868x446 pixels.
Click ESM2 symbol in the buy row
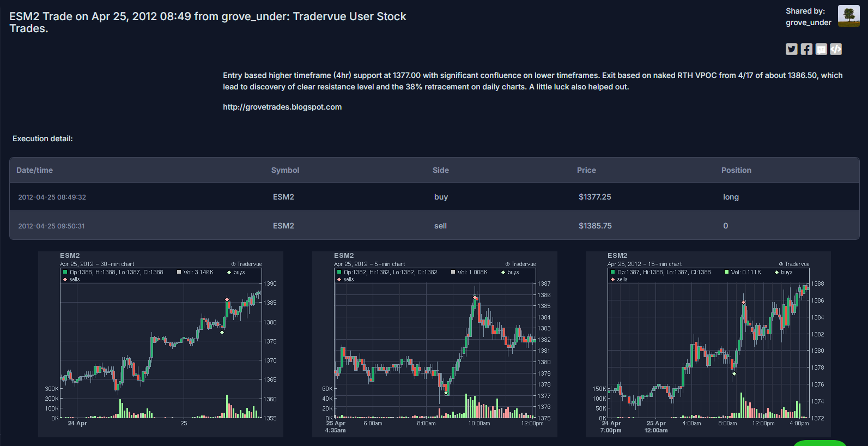(283, 197)
